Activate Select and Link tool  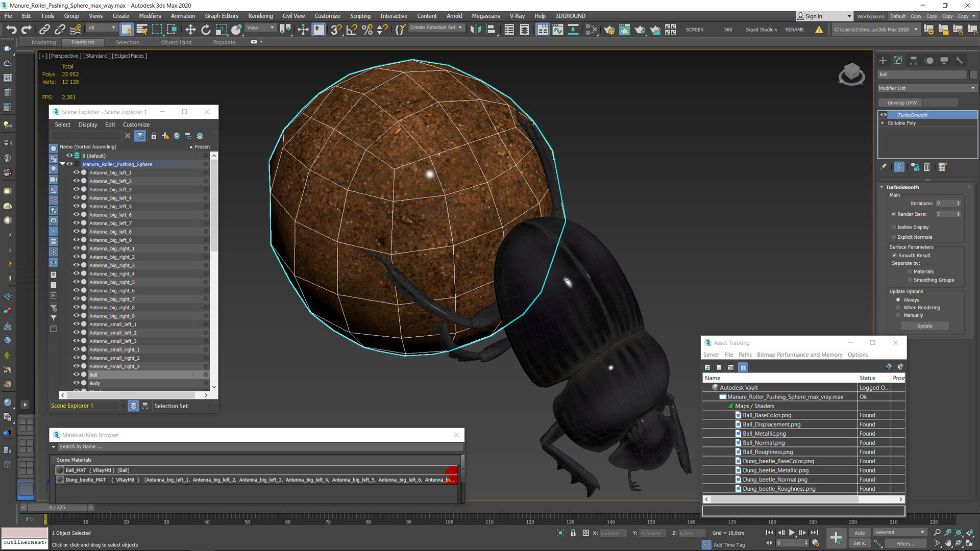pyautogui.click(x=44, y=30)
